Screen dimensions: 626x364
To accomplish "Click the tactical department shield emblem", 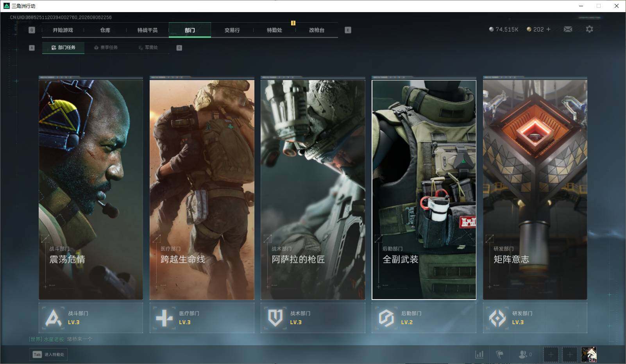I will [x=275, y=318].
